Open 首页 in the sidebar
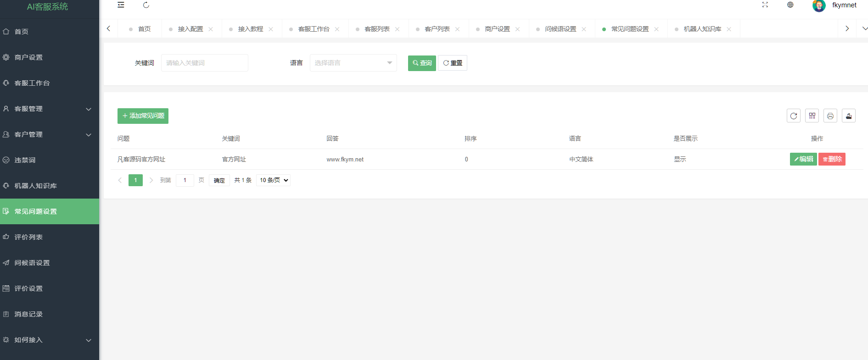The height and width of the screenshot is (360, 868). 50,32
